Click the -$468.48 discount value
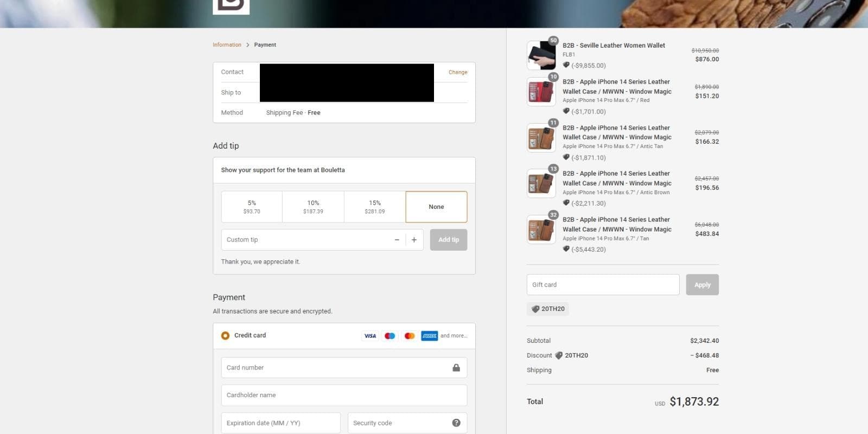The width and height of the screenshot is (868, 434). pos(705,356)
